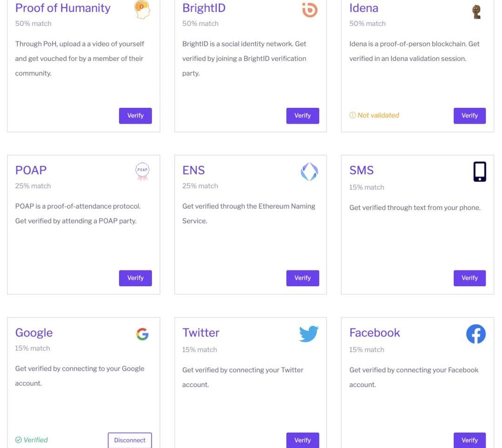Click the Proof of Humanity head icon
This screenshot has height=448, width=502.
point(142,9)
